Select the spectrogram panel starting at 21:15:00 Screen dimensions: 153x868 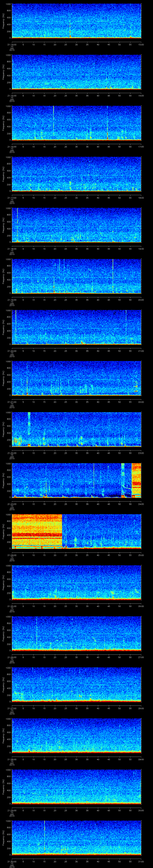point(76,72)
